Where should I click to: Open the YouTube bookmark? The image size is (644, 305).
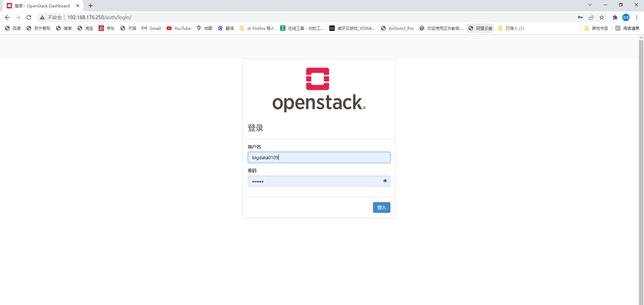pos(179,28)
